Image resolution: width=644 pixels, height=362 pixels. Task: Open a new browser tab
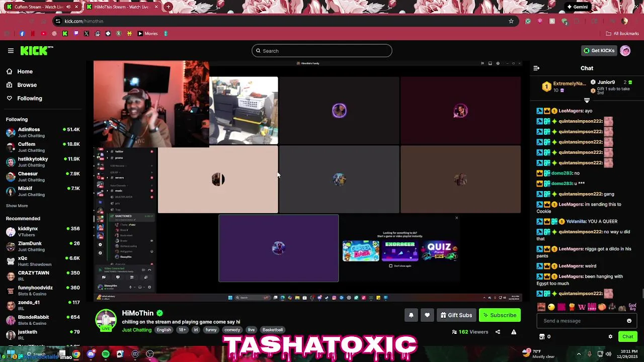coord(168,7)
